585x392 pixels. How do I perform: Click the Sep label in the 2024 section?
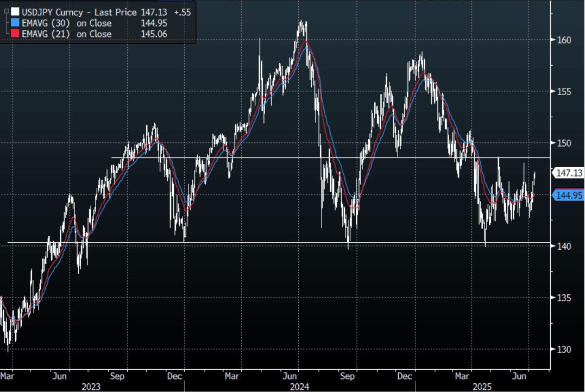347,376
